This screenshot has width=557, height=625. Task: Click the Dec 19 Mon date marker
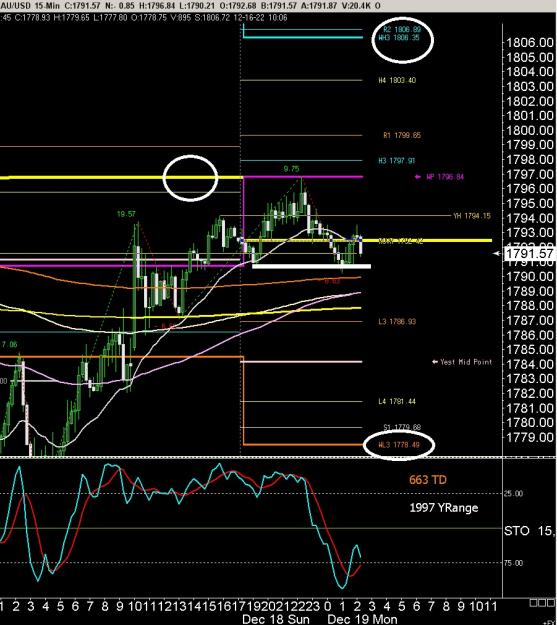[362, 619]
